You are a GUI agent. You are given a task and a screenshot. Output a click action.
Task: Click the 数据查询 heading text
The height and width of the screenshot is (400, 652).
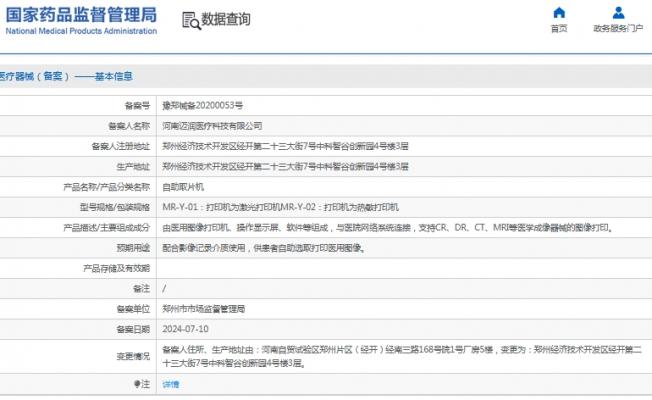[226, 19]
